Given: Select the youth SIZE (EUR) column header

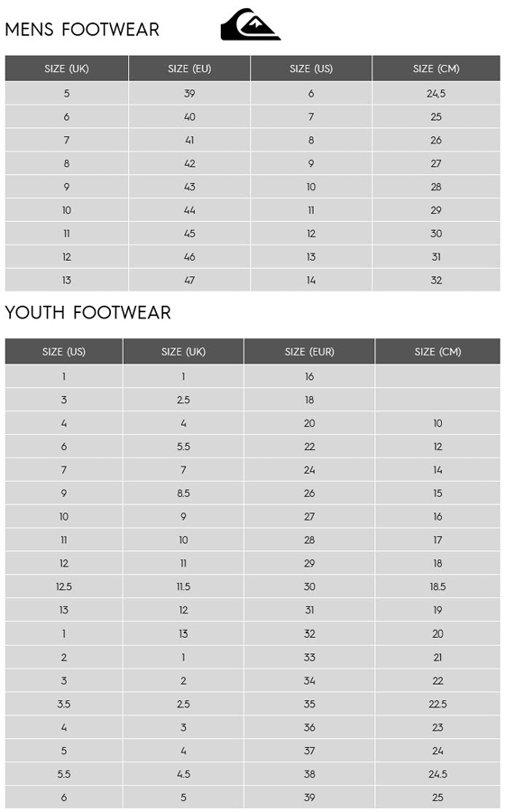Looking at the screenshot, I should click(309, 352).
